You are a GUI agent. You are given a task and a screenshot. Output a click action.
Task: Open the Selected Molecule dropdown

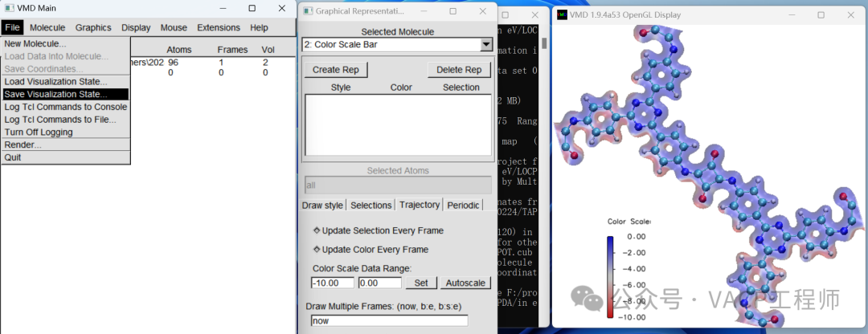(486, 44)
